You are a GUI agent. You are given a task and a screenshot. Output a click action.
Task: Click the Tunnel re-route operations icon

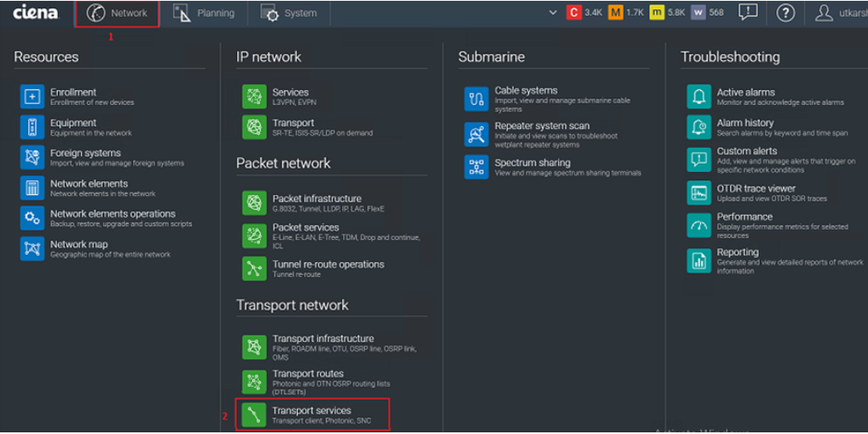tap(254, 269)
